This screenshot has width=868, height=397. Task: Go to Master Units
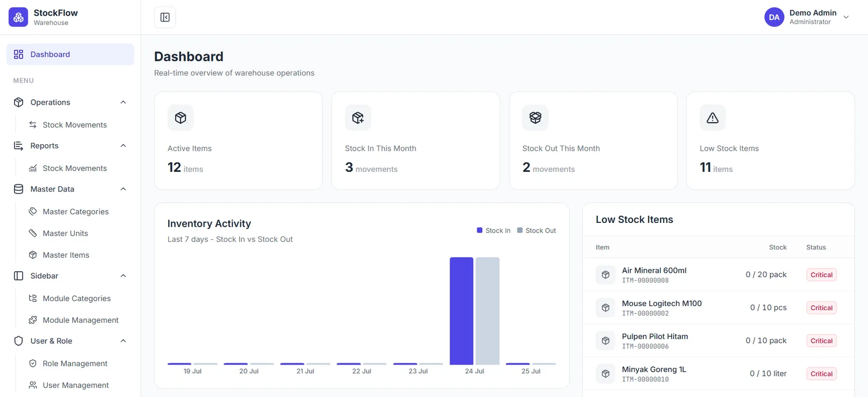(65, 233)
